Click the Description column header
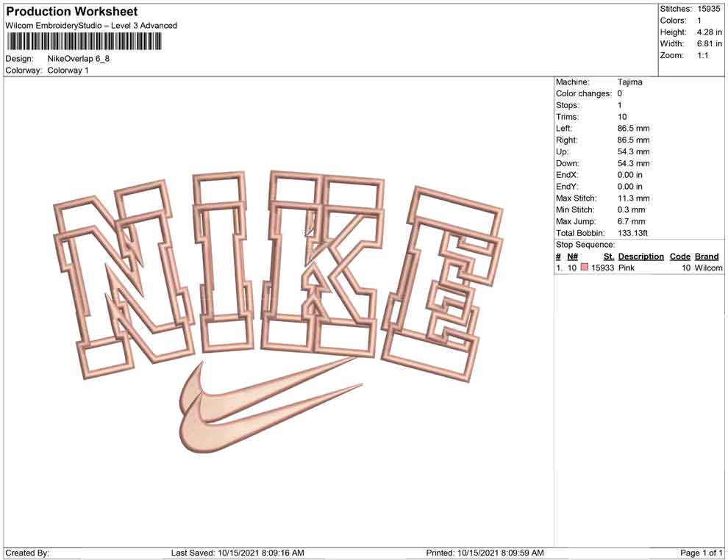The width and height of the screenshot is (728, 560). pyautogui.click(x=641, y=256)
